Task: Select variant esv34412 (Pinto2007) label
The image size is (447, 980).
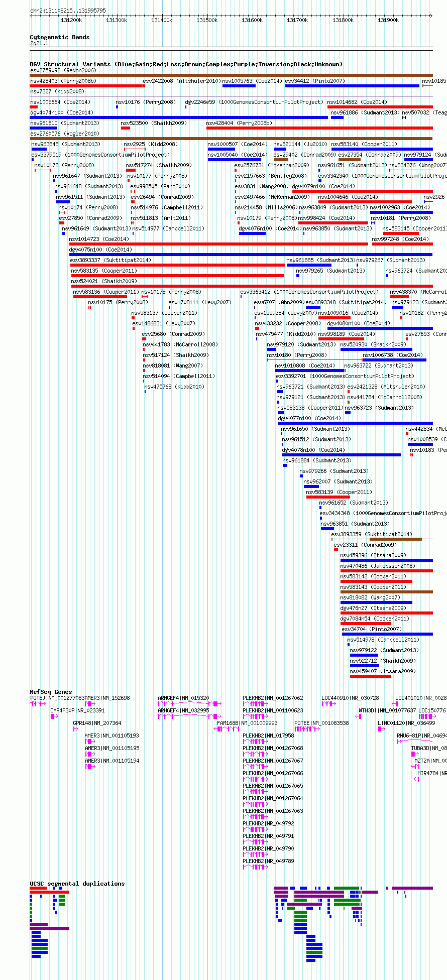Action: (315, 81)
